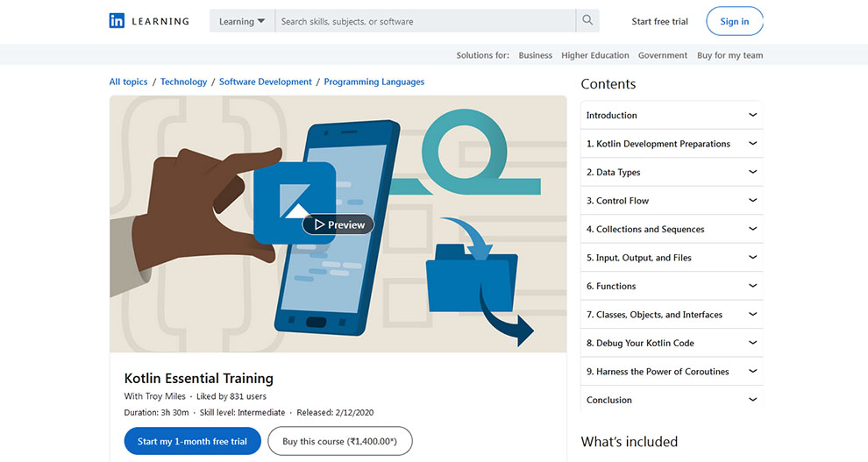Click 'Liked by 831 users' text

231,396
